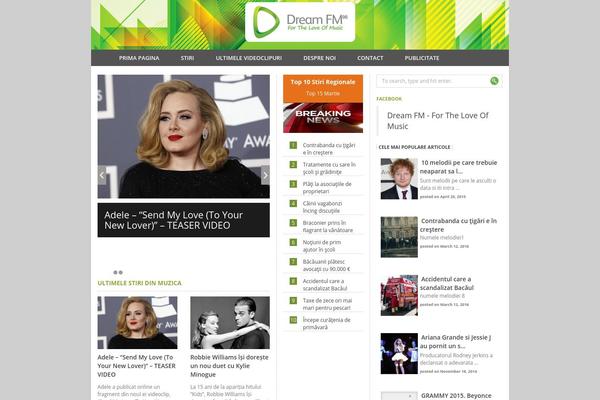Viewport: 600px width, 400px height.
Task: Open '10 melodii pe care trebuie' article
Action: pyautogui.click(x=458, y=167)
